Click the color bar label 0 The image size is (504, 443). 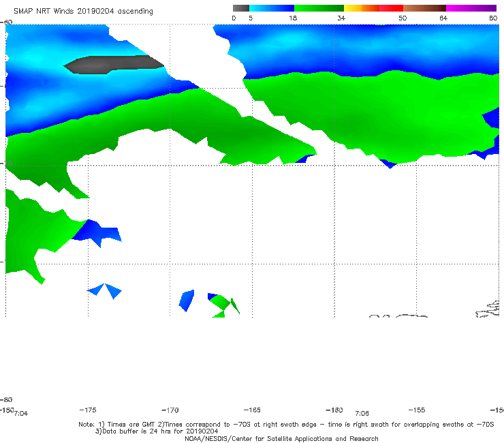pos(234,18)
